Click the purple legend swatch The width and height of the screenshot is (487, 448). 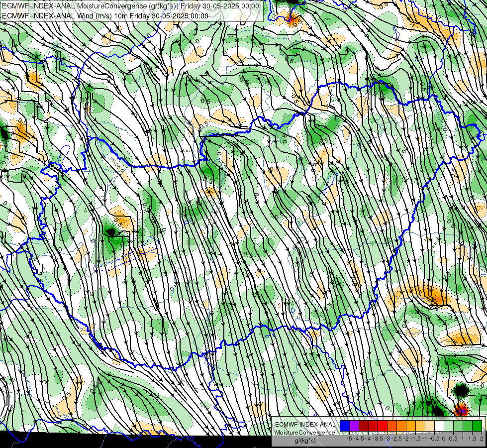(x=354, y=426)
